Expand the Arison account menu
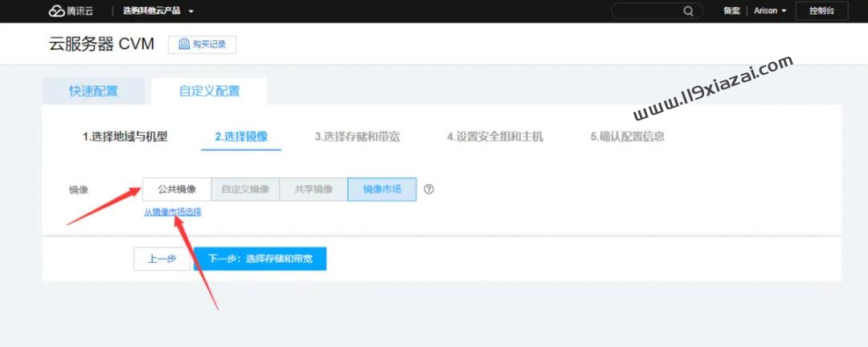The width and height of the screenshot is (868, 347). (x=770, y=11)
